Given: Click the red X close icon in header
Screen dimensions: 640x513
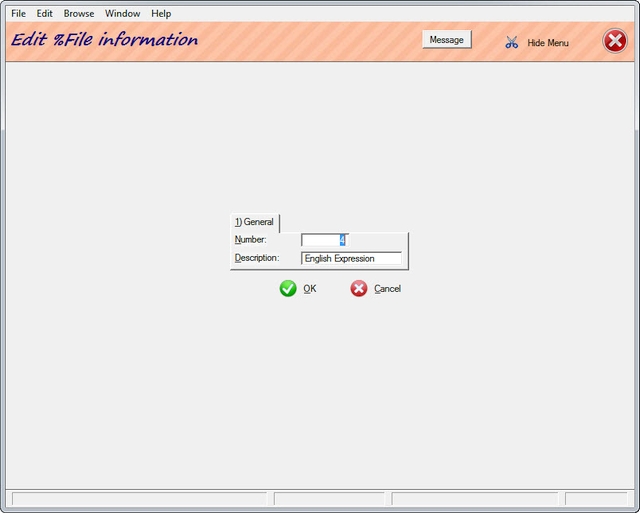Looking at the screenshot, I should (615, 41).
